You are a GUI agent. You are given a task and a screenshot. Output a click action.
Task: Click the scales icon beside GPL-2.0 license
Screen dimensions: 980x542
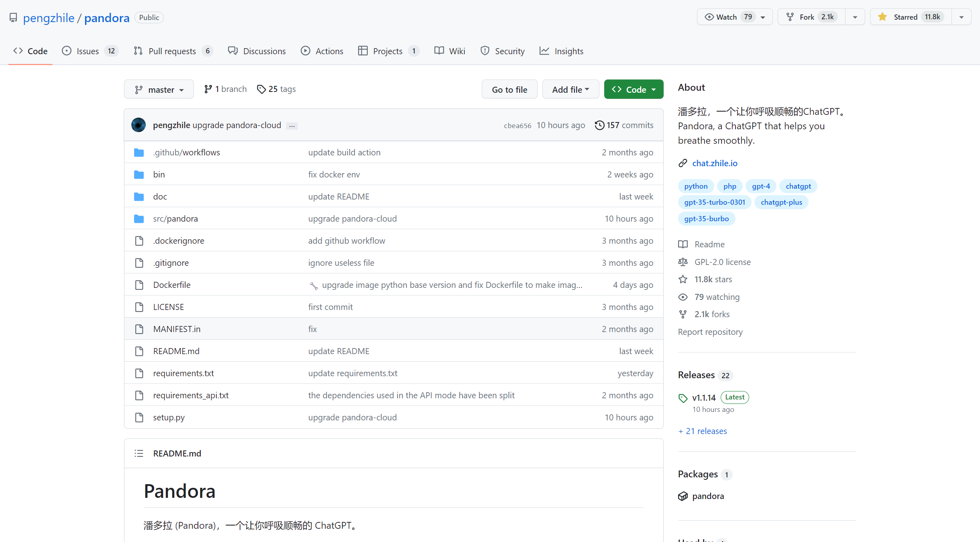click(683, 262)
